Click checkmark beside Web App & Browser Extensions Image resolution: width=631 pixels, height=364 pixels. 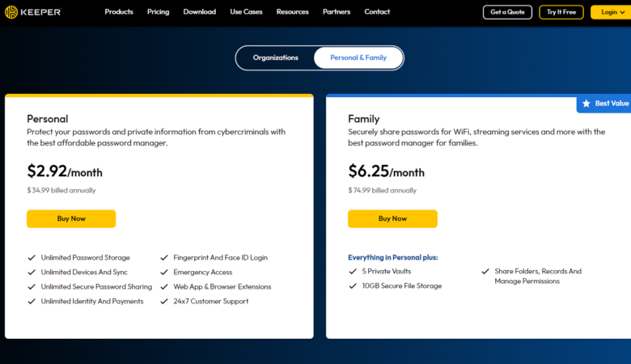(x=163, y=287)
